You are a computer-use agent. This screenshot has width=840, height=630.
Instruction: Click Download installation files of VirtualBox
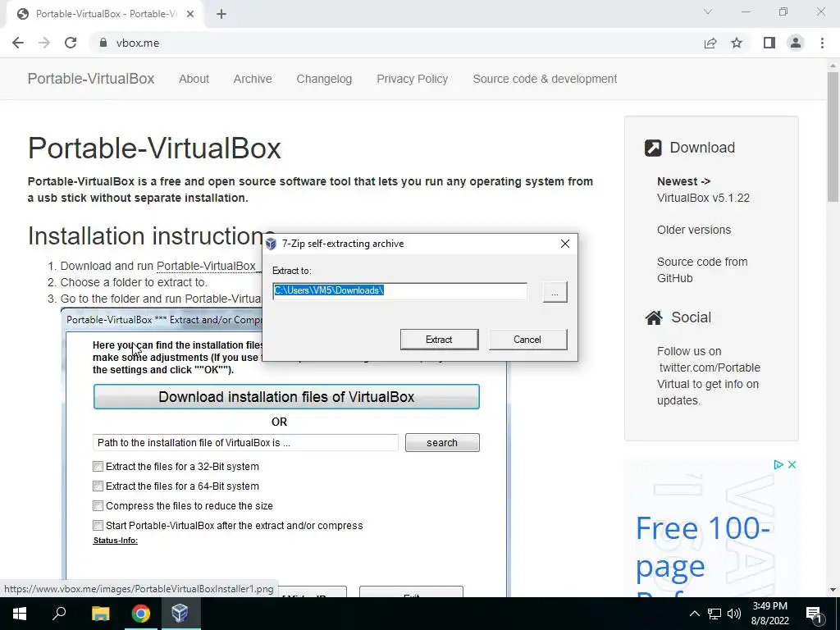[286, 397]
